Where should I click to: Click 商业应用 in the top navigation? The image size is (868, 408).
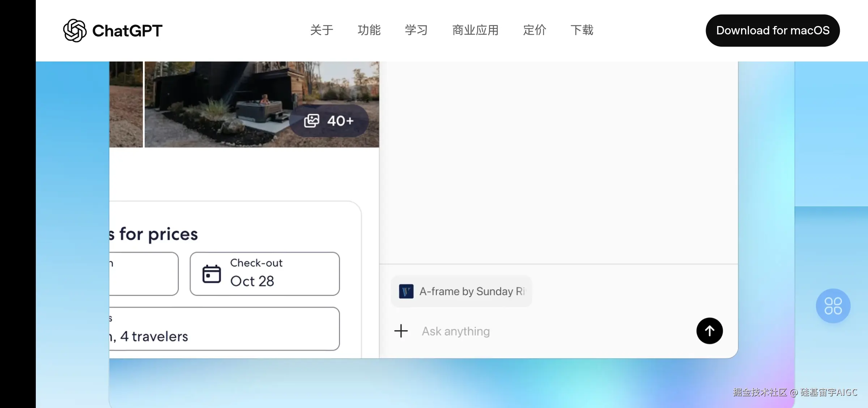coord(475,30)
